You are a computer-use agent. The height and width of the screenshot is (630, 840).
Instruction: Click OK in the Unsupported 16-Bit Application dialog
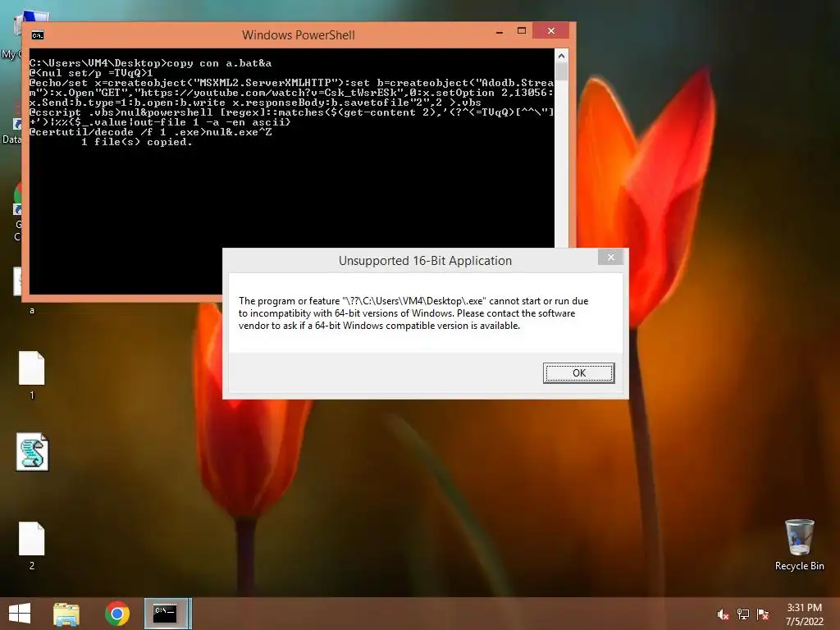pyautogui.click(x=578, y=373)
